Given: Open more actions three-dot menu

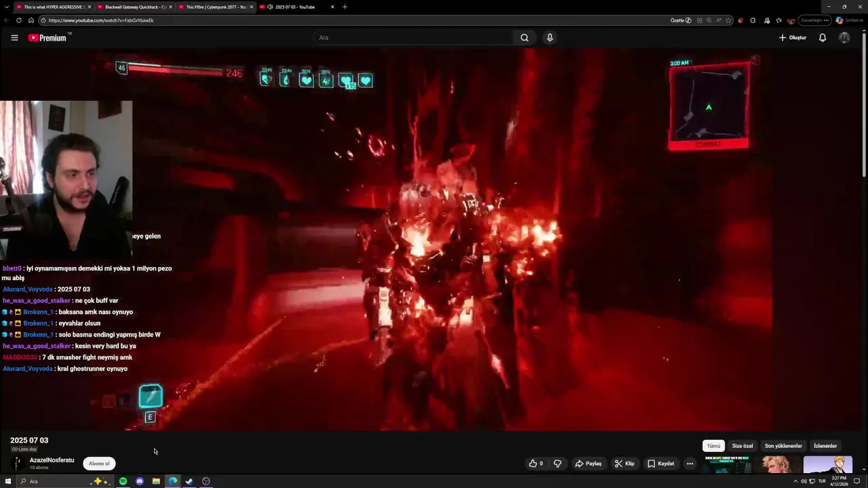Looking at the screenshot, I should [x=690, y=464].
